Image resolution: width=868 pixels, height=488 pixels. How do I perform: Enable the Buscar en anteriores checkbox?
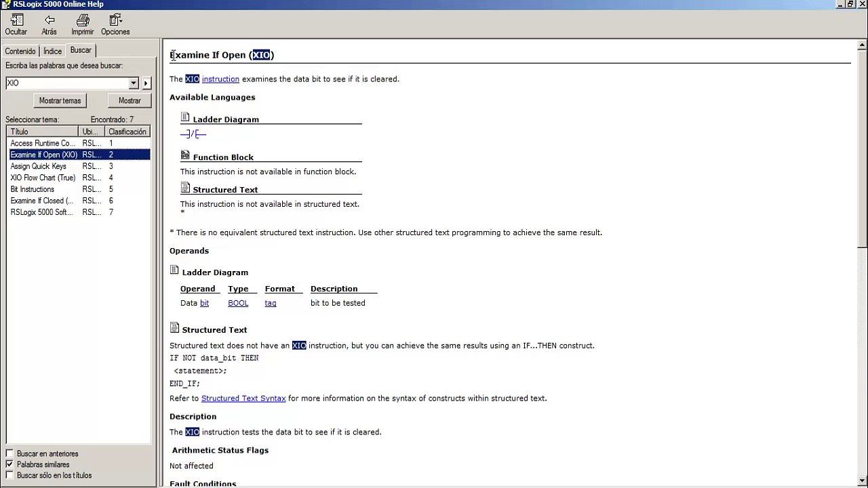click(x=9, y=453)
